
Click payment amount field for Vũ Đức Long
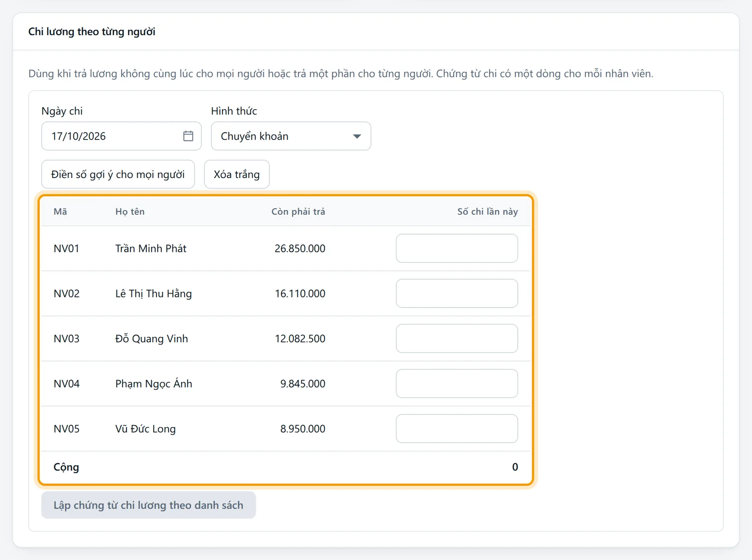click(x=457, y=429)
